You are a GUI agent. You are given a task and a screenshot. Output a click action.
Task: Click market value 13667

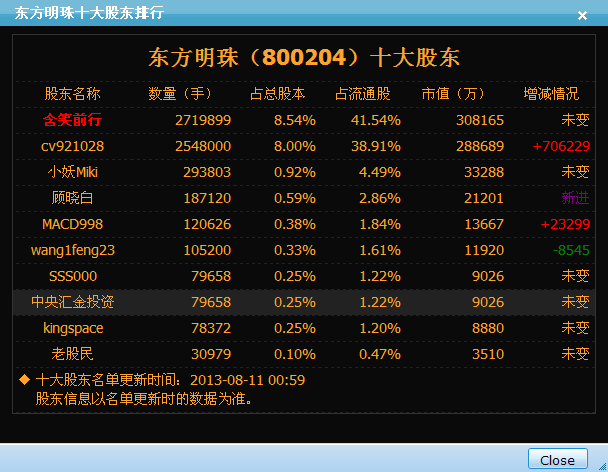click(484, 224)
